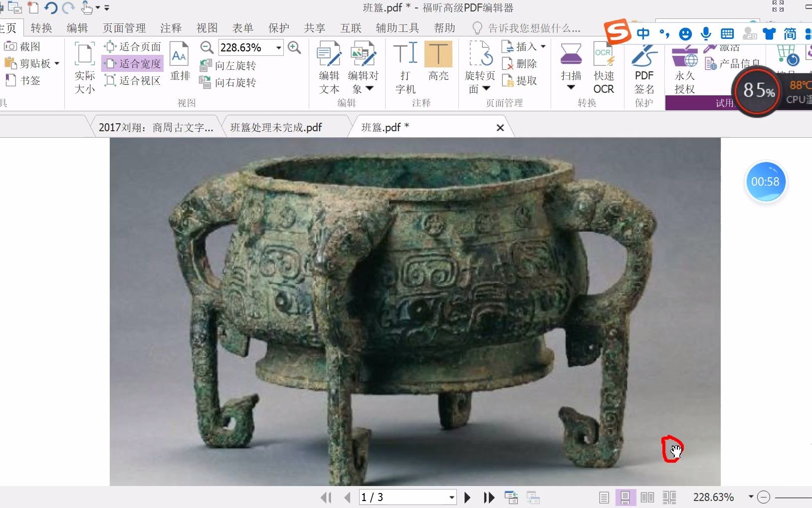Open the 辅助工具 ribbon tab
This screenshot has width=812, height=508.
[x=398, y=28]
